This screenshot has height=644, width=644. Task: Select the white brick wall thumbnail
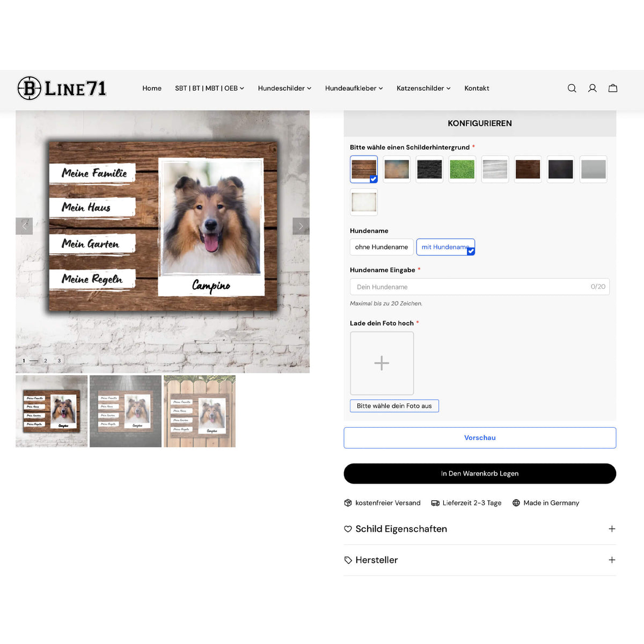coord(52,411)
